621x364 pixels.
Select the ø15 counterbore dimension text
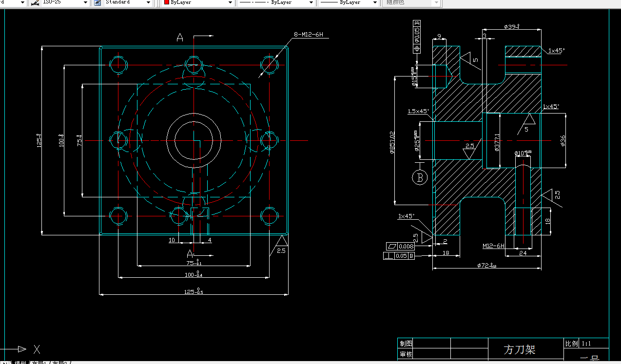pos(415,77)
